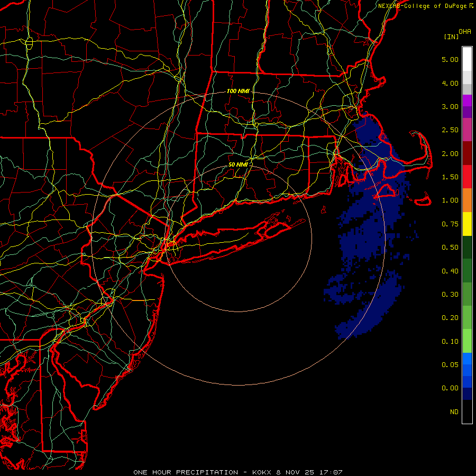Click the '0.75' legend value
The height and width of the screenshot is (476, 476).
click(x=450, y=224)
